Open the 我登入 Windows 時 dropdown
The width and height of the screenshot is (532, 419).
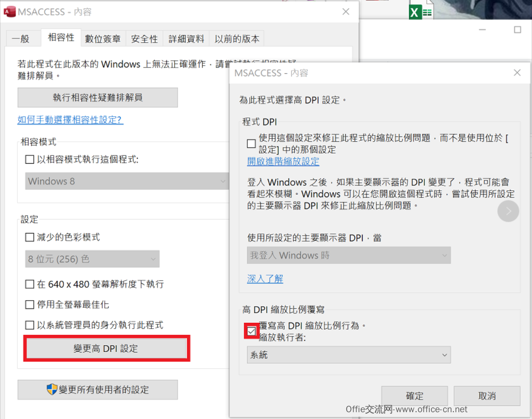click(349, 255)
